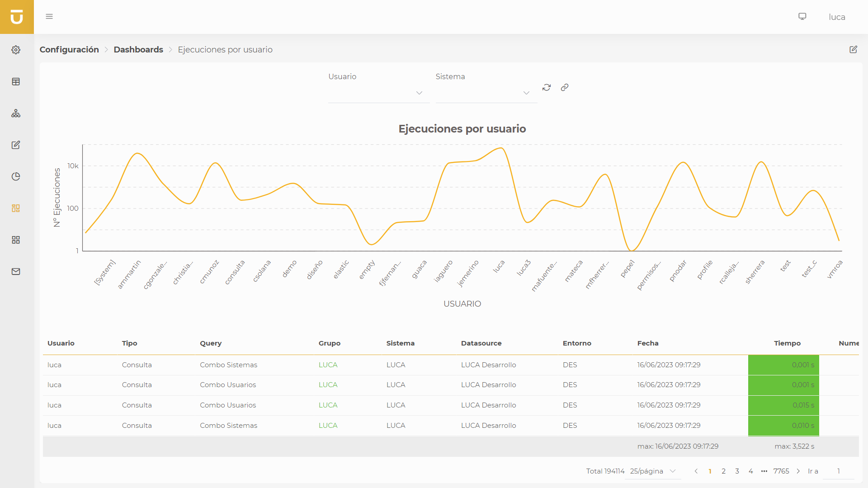The image size is (868, 488).
Task: Select the hierarchy icon in the sidebar
Action: [x=16, y=114]
